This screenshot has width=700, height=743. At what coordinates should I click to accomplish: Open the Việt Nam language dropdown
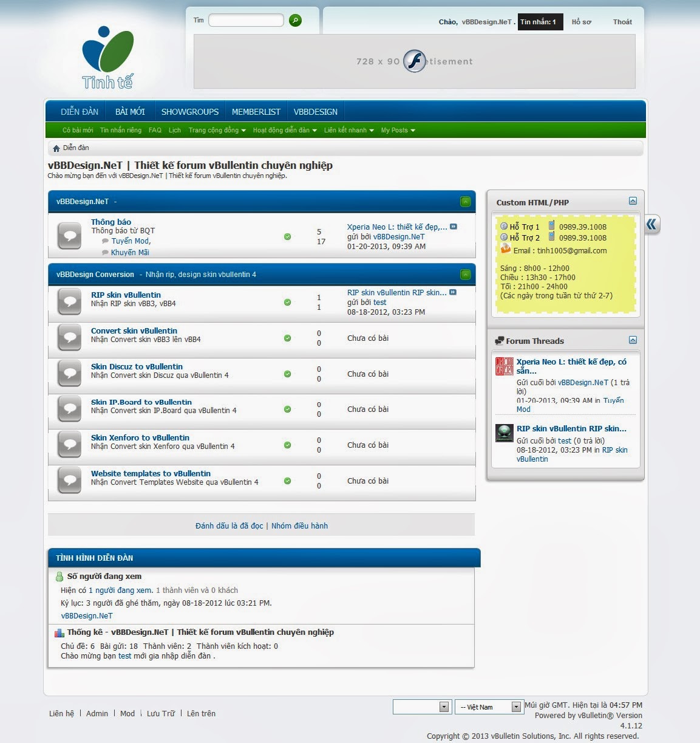point(488,707)
